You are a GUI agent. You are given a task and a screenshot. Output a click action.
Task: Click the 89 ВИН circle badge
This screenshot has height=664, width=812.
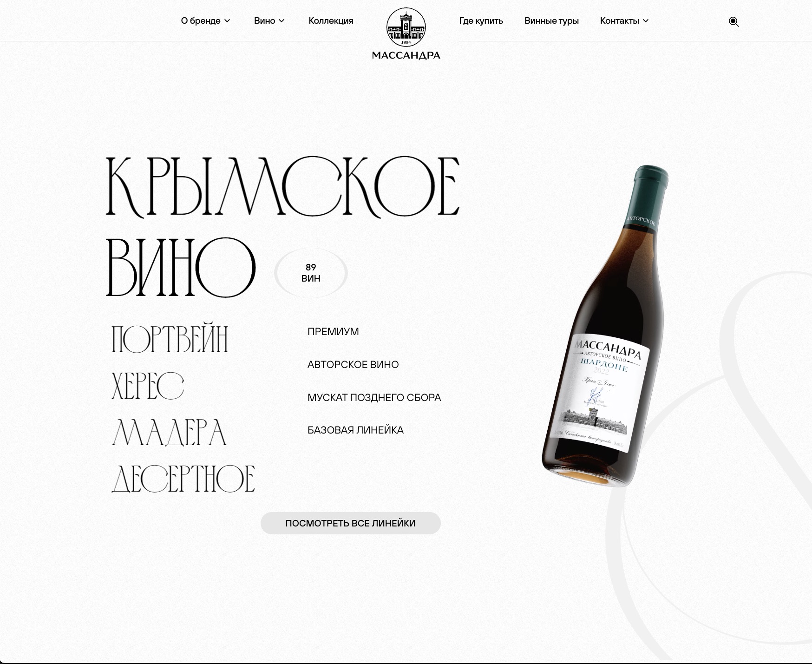pyautogui.click(x=311, y=273)
